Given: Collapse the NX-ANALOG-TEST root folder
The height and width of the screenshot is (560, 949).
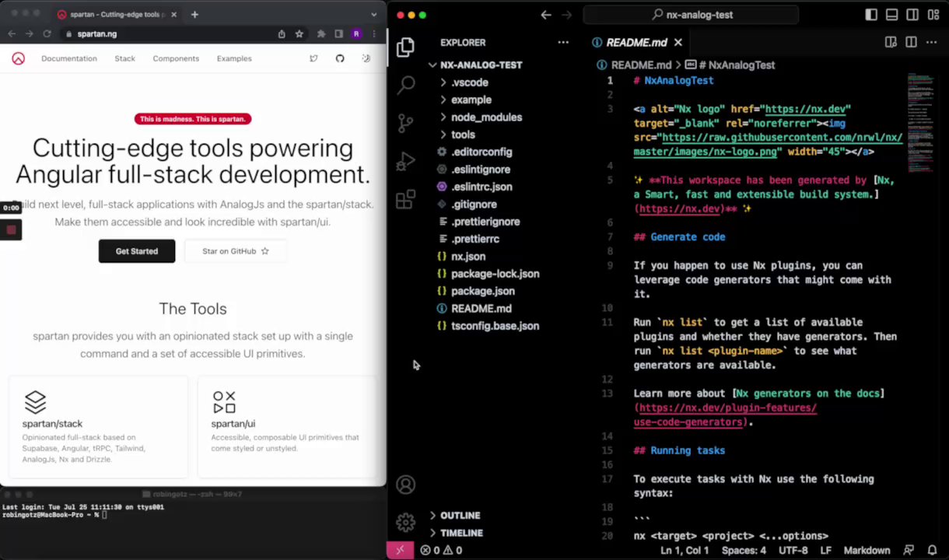Looking at the screenshot, I should (481, 65).
